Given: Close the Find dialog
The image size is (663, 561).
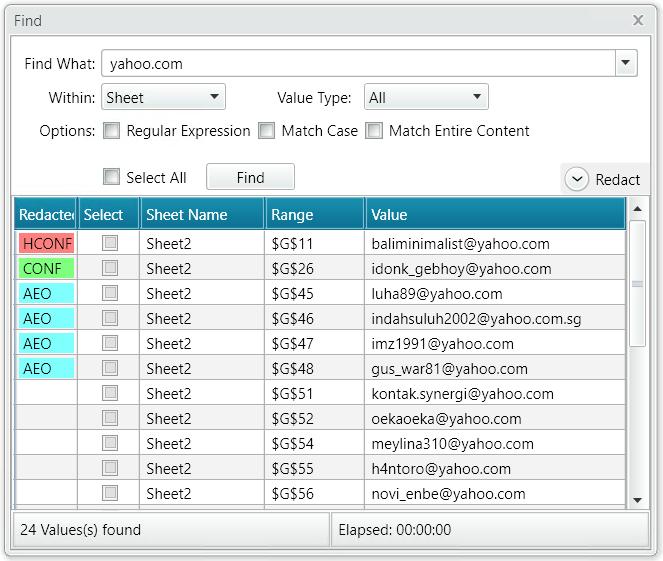Looking at the screenshot, I should pyautogui.click(x=638, y=20).
